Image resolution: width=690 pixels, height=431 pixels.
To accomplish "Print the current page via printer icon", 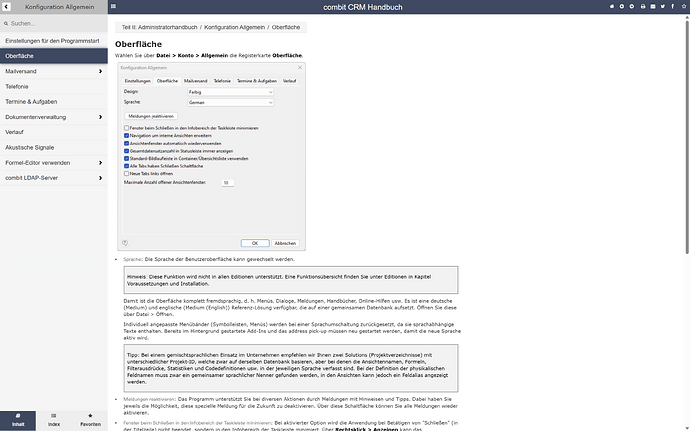I will (643, 7).
